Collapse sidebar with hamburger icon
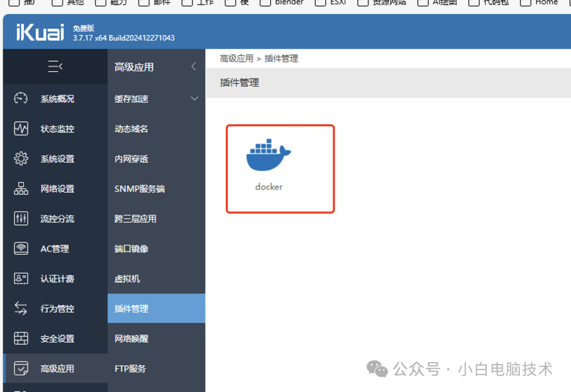The width and height of the screenshot is (571, 392). click(x=56, y=66)
